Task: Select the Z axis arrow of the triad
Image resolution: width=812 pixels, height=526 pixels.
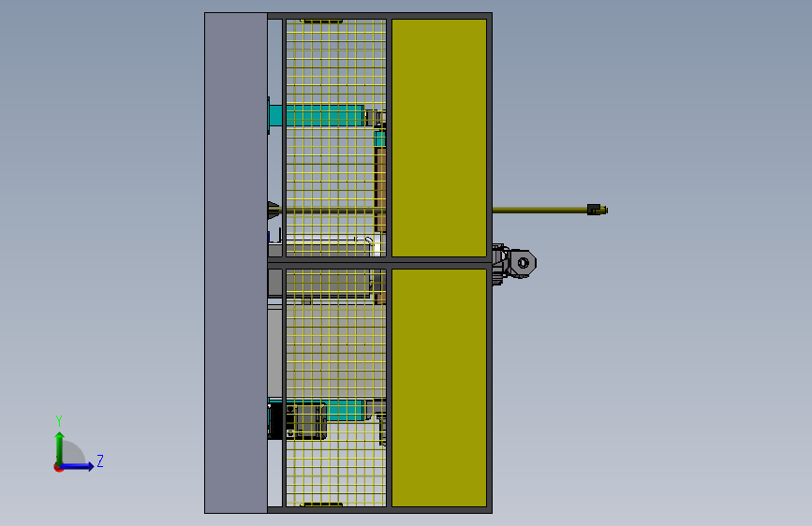Action: (x=78, y=466)
